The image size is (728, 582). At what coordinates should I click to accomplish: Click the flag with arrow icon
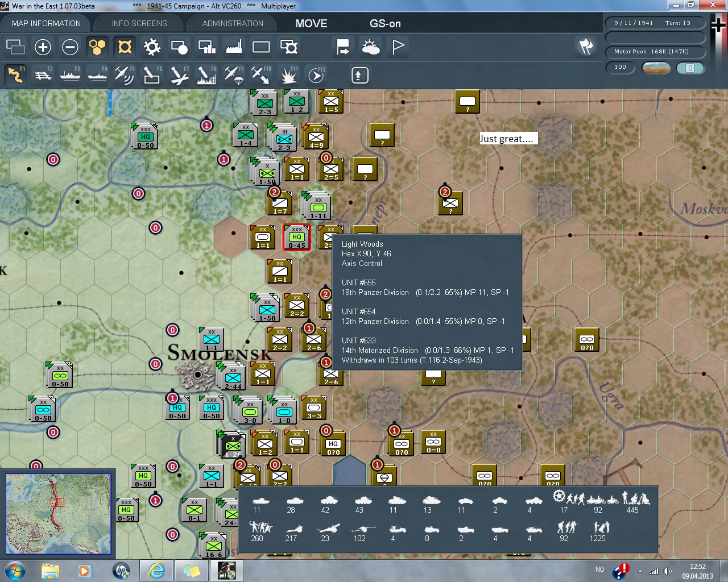343,47
